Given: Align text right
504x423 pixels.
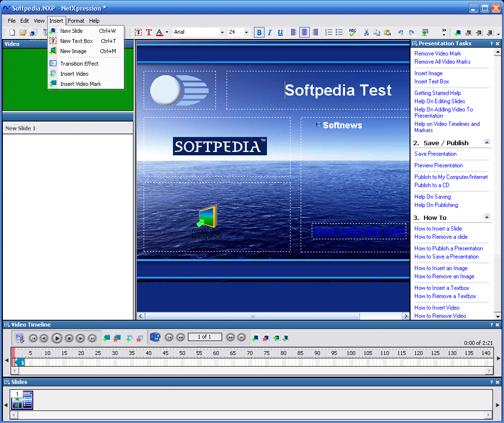Looking at the screenshot, I should coord(315,32).
